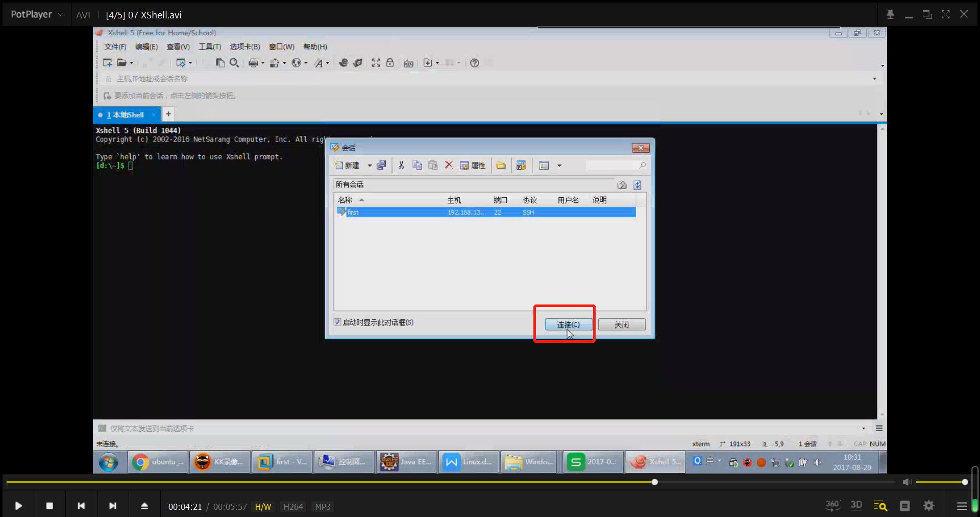Click the up-folder icon beside 所有会话 path
Viewport: 980px width, 517px height.
[622, 185]
